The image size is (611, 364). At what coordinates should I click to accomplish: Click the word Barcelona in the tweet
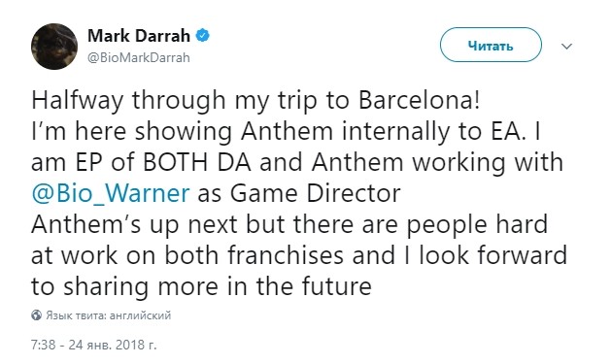[x=419, y=100]
